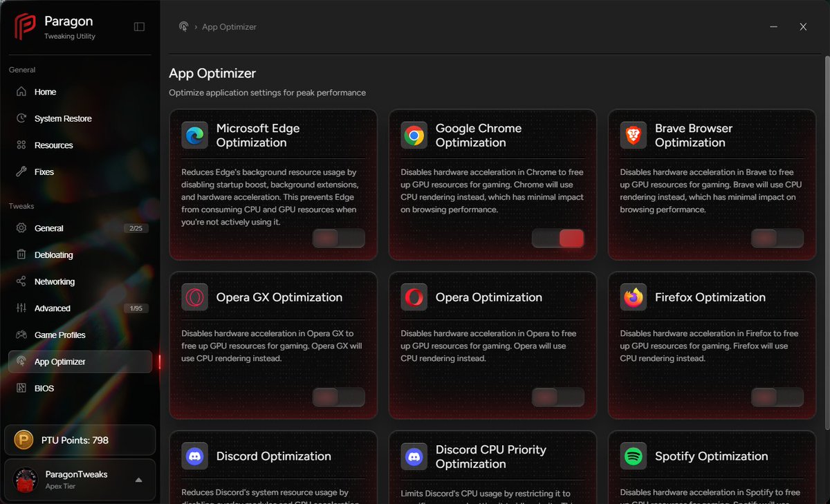
Task: Click the Fixes wrench icon
Action: point(21,171)
